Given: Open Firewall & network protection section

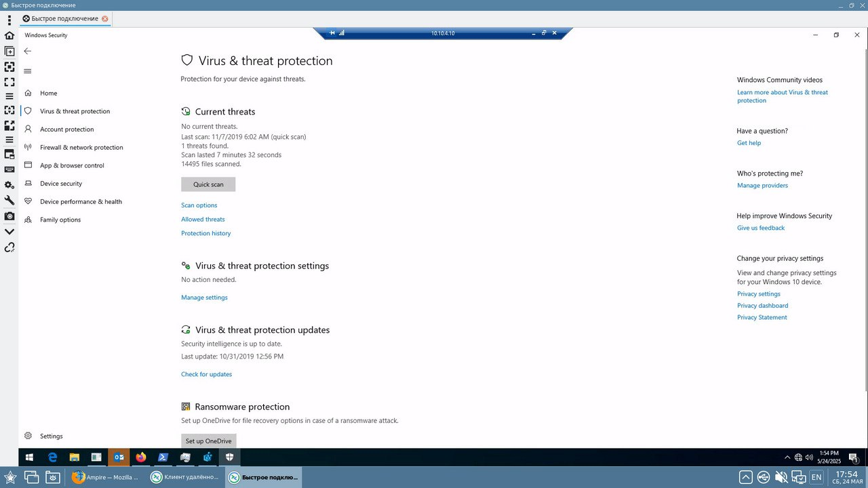Looking at the screenshot, I should click(81, 147).
